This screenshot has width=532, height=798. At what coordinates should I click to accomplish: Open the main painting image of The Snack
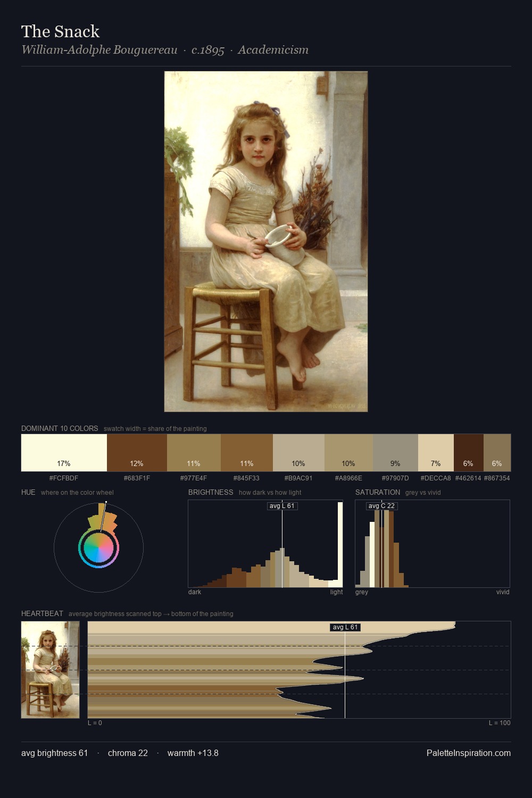(266, 242)
